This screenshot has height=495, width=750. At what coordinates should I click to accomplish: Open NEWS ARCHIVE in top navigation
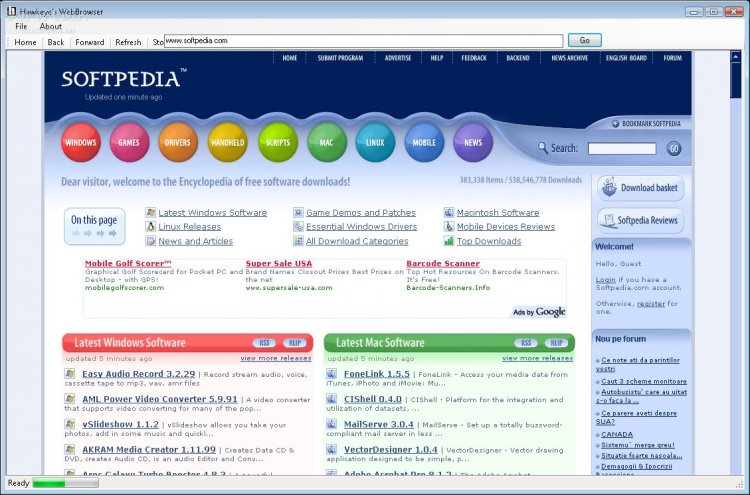coord(569,58)
